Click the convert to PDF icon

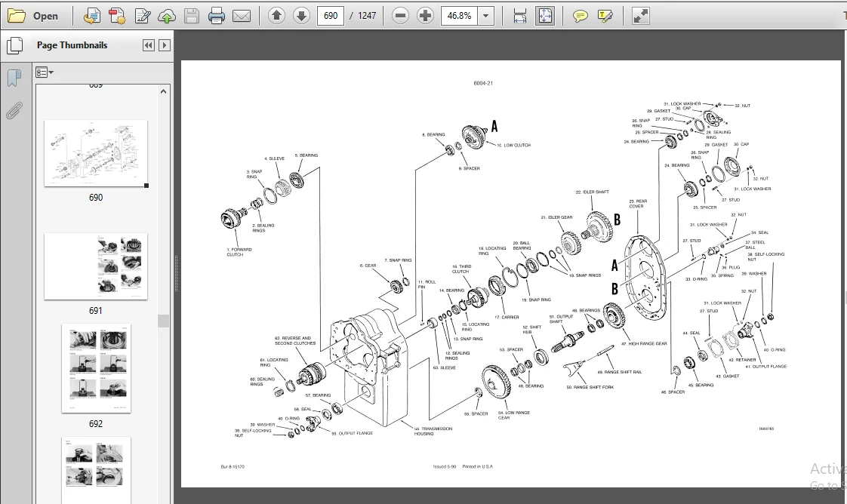(x=117, y=16)
